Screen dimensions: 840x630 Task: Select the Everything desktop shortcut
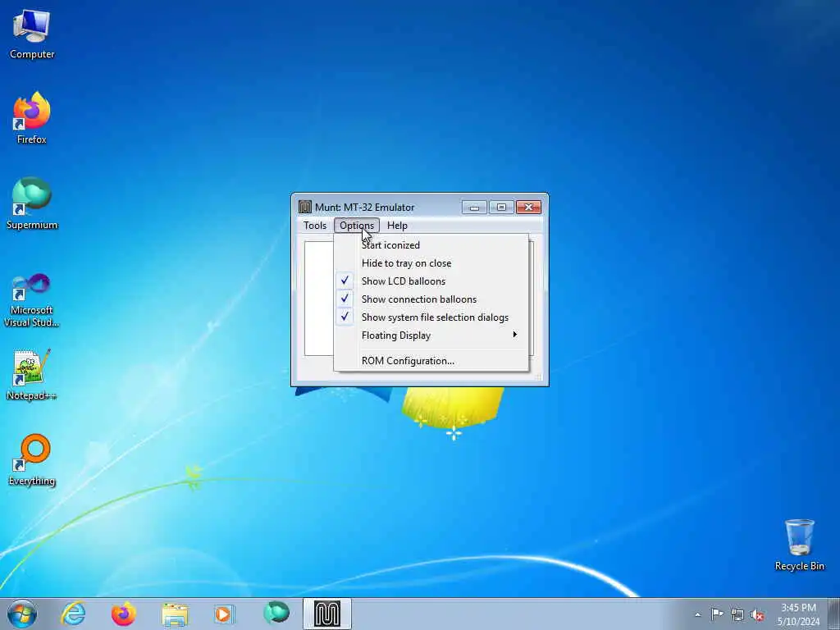32,459
